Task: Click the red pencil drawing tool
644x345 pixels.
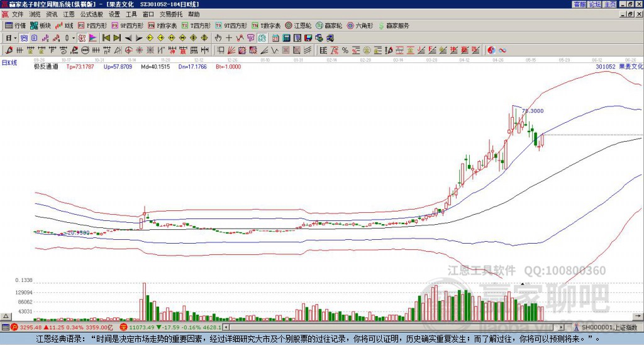Action: pos(9,50)
